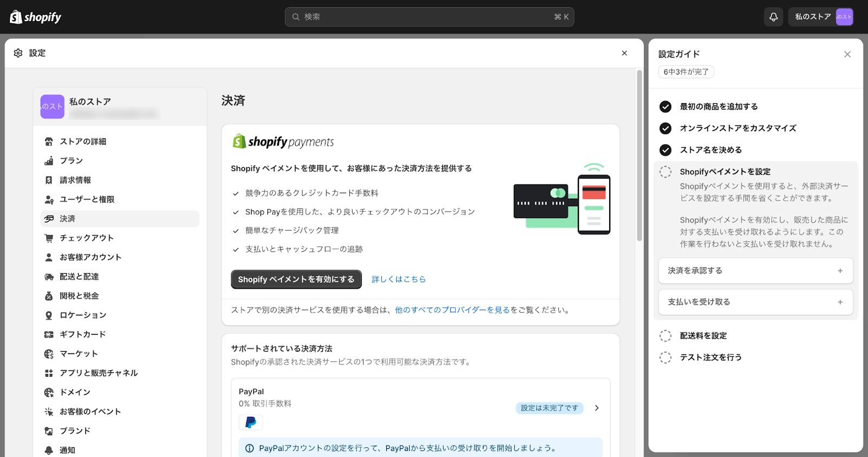The image size is (868, 457).
Task: Click the Shopify logo in top bar
Action: pos(35,17)
